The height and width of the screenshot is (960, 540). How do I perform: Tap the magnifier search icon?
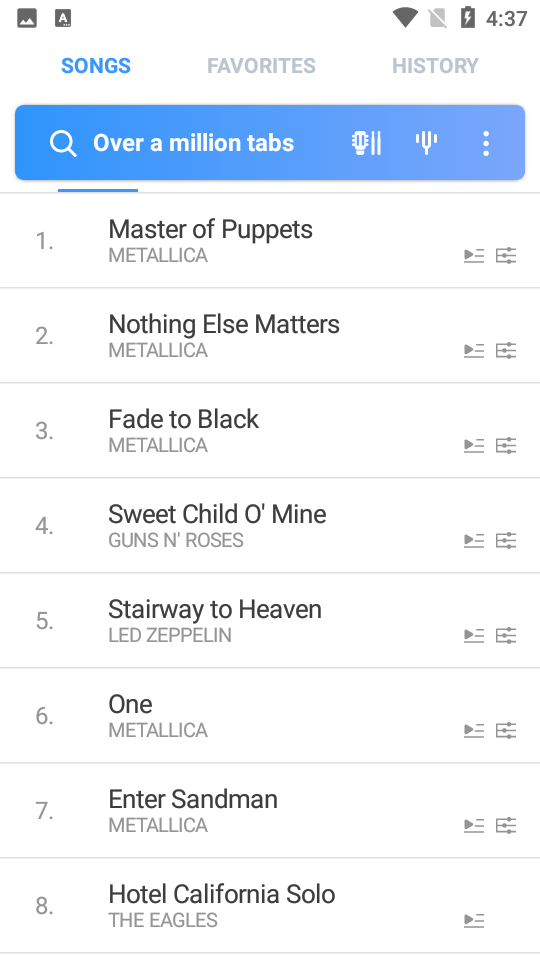tap(63, 143)
